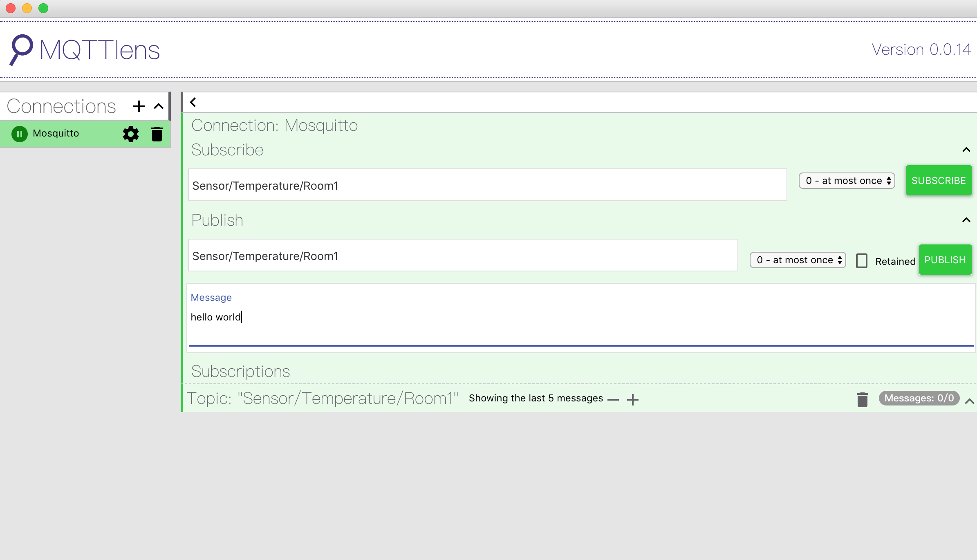Close the window with red button
This screenshot has width=977, height=560.
[x=11, y=8]
